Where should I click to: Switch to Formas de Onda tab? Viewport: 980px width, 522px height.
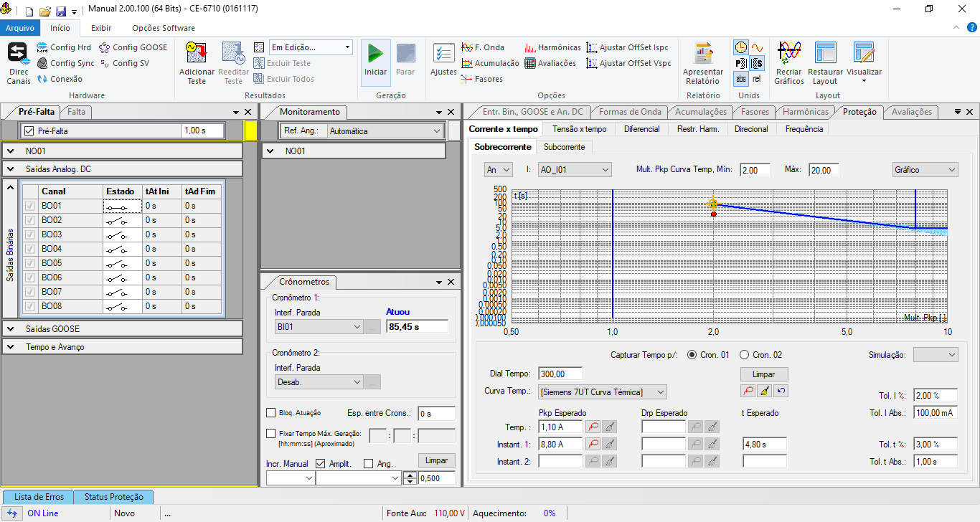(x=630, y=112)
